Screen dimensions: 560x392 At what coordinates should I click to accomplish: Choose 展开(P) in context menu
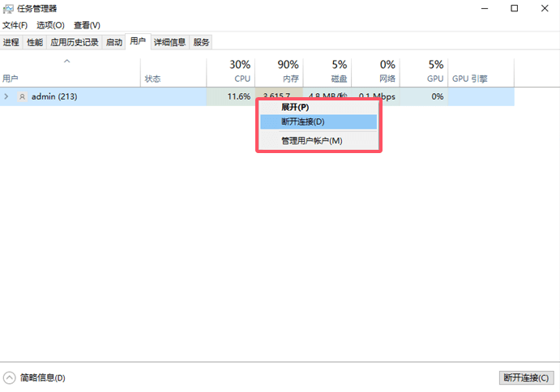318,107
